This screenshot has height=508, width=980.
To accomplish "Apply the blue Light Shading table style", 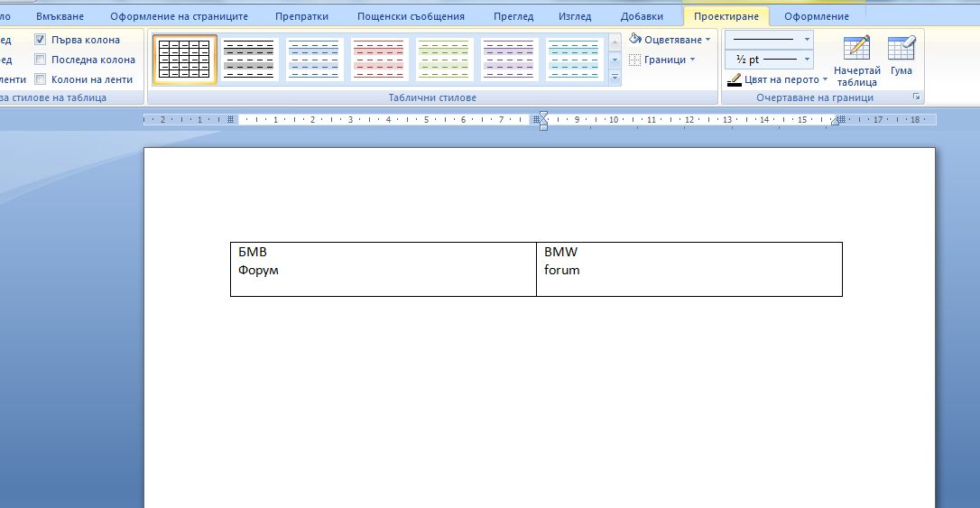I will (x=314, y=60).
